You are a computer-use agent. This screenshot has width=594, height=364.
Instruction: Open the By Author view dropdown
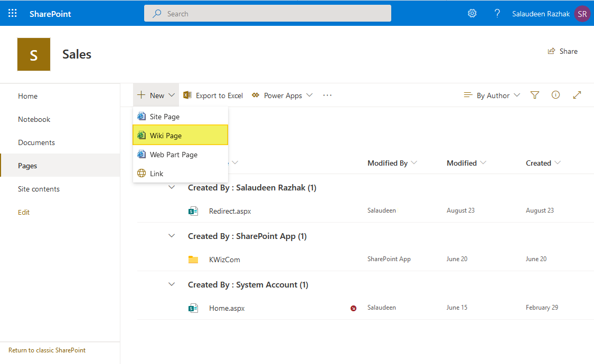click(x=492, y=95)
